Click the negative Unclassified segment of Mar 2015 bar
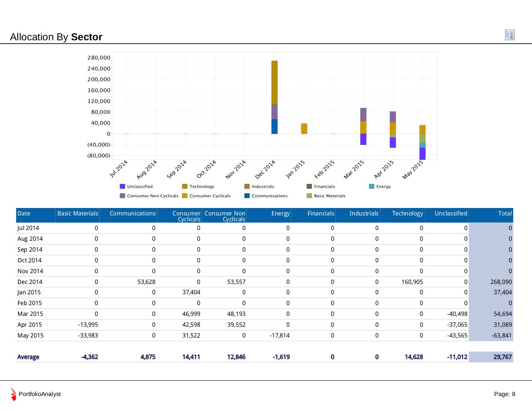The height and width of the screenshot is (411, 532). pos(363,139)
